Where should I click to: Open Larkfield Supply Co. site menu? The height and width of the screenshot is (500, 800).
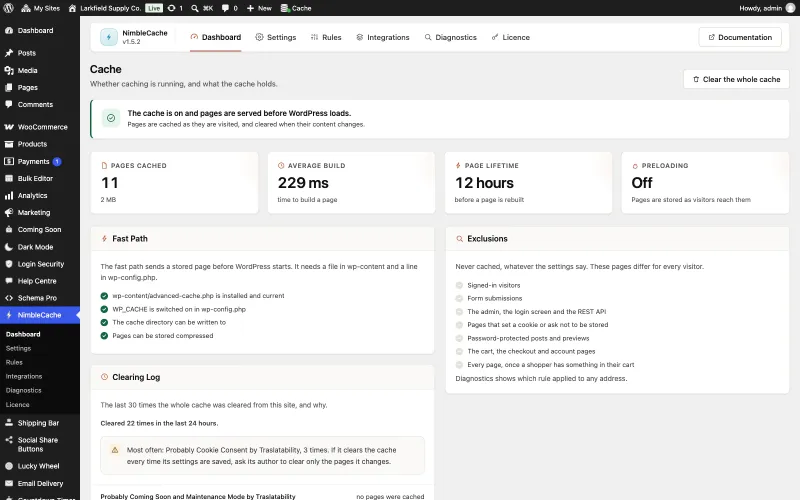[x=105, y=8]
